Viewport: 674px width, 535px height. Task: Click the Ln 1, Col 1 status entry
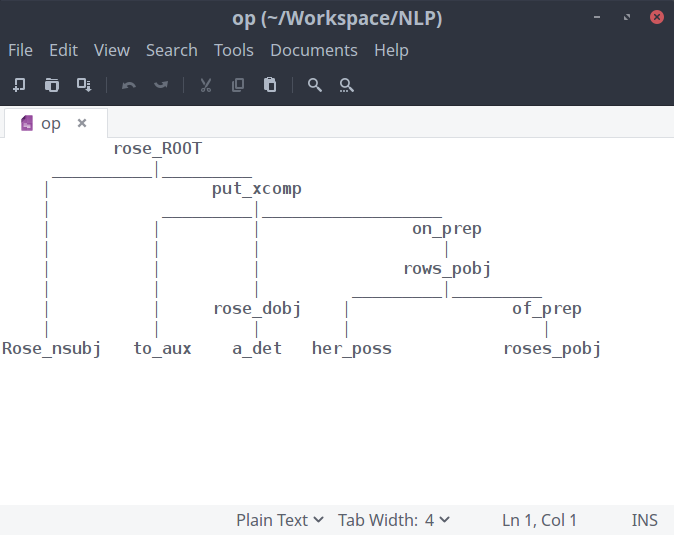coord(539,520)
